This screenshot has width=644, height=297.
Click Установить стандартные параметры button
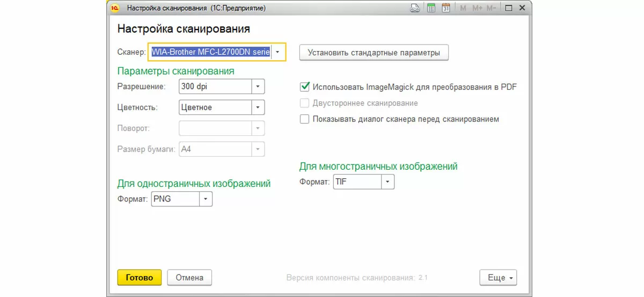[x=374, y=53]
